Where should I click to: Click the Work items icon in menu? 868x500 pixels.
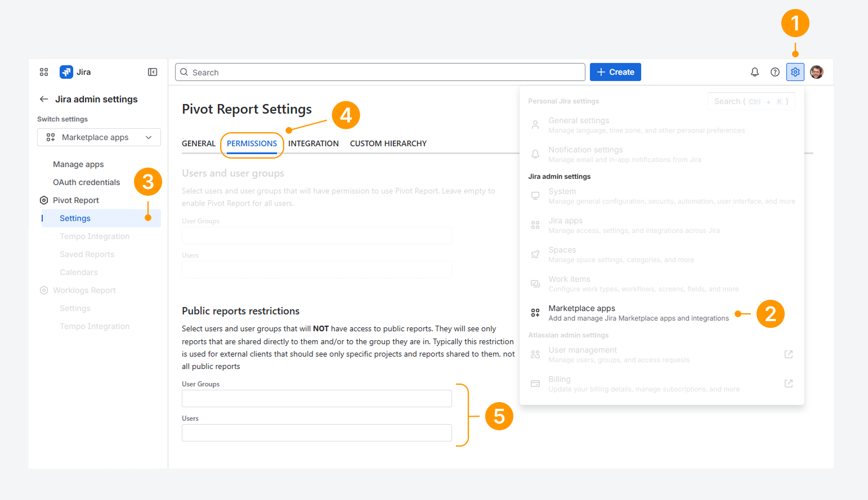(x=535, y=283)
